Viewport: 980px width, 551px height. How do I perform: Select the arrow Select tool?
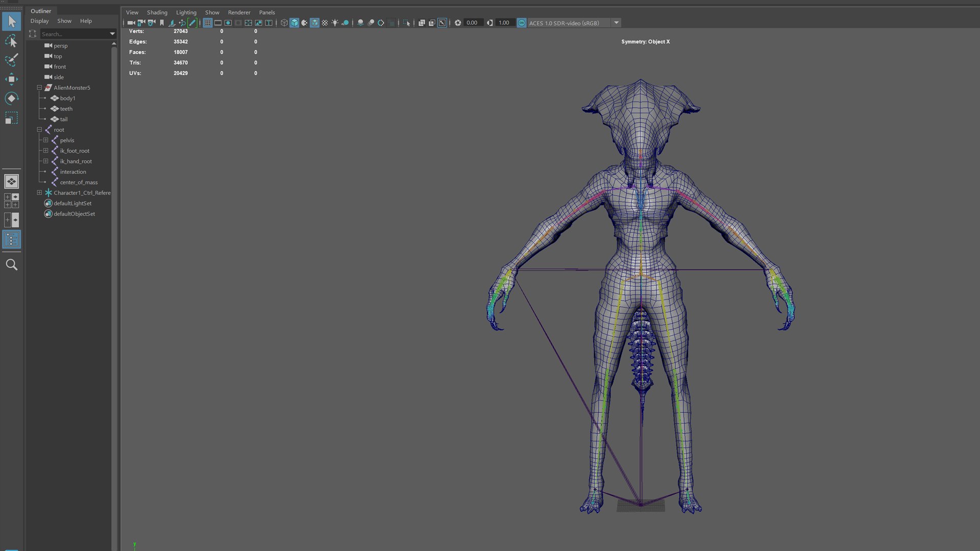(x=11, y=21)
